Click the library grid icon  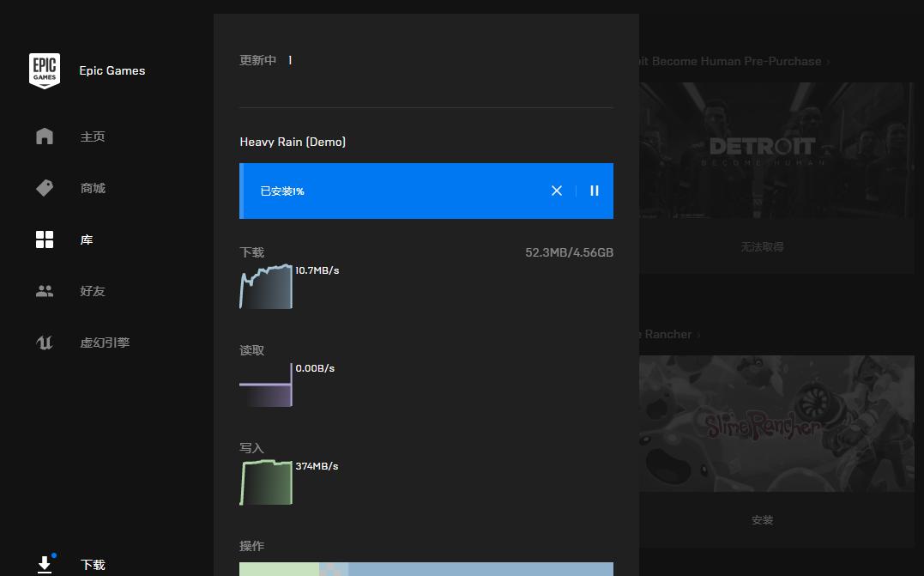[x=45, y=239]
